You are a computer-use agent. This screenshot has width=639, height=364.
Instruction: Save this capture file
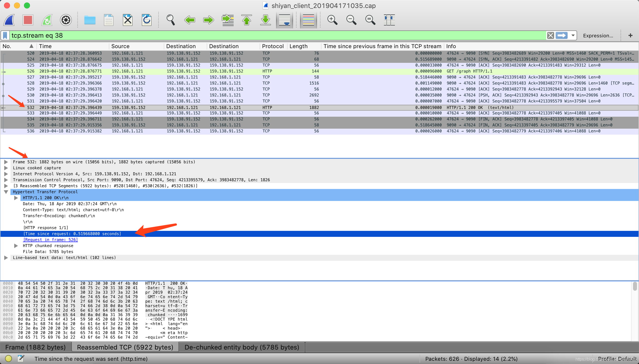point(109,20)
